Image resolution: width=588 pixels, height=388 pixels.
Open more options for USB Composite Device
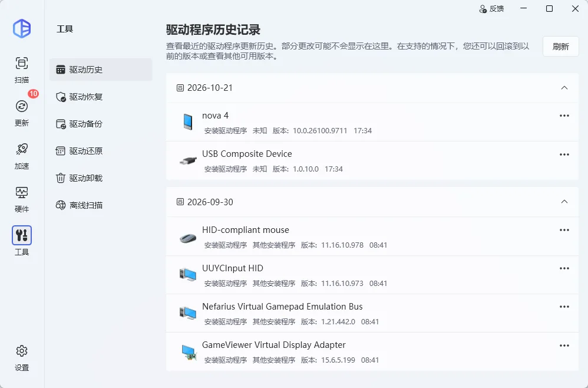pos(564,154)
